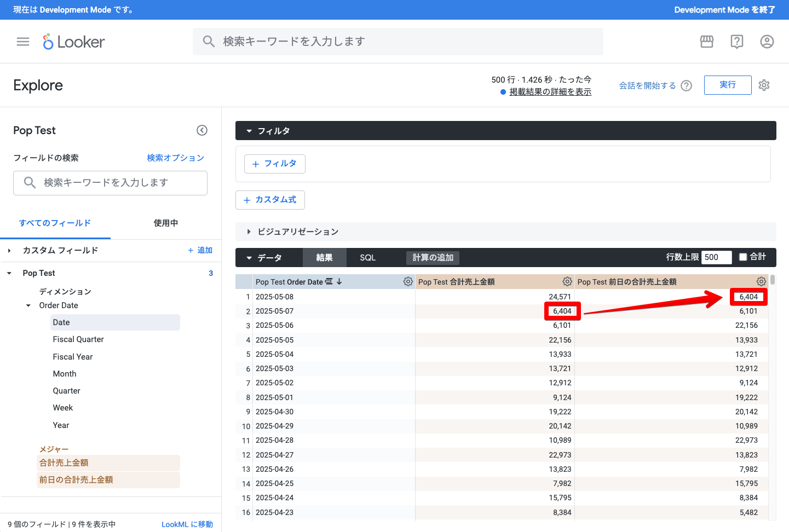Collapse the Order Date dimension group
This screenshot has height=532, width=789.
point(28,305)
